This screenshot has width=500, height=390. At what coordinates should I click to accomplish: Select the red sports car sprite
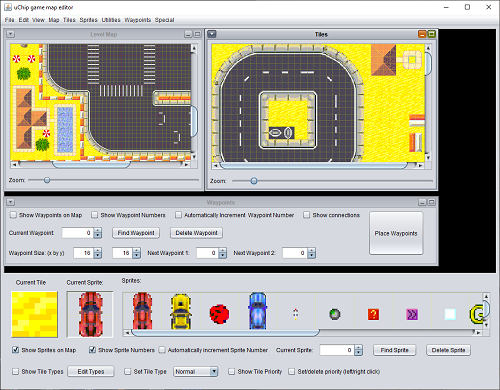coord(142,311)
